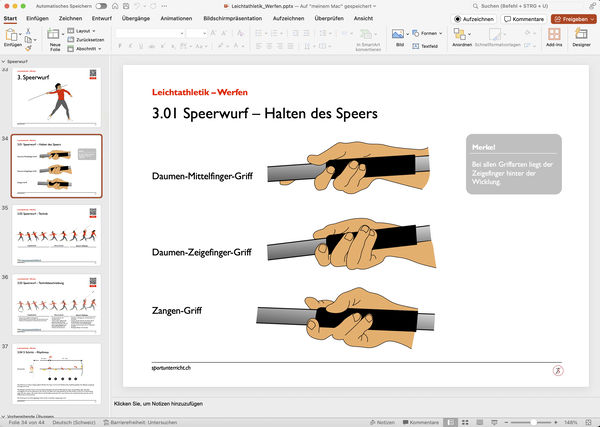Click the font name combo box
Viewport: 600px width, 427px height.
click(x=150, y=34)
